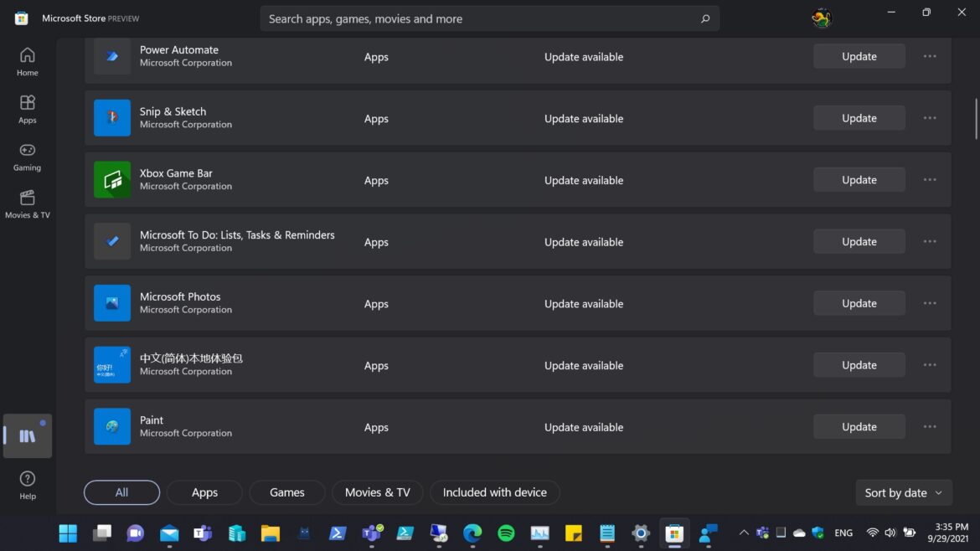Update the Microsoft Photos app

point(859,303)
